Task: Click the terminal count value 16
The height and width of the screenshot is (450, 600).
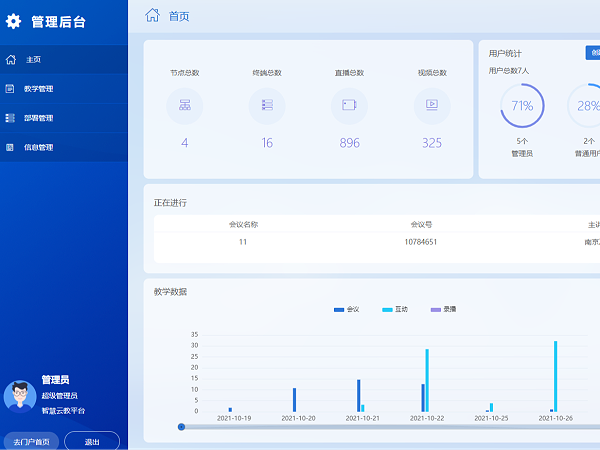Action: pyautogui.click(x=267, y=143)
